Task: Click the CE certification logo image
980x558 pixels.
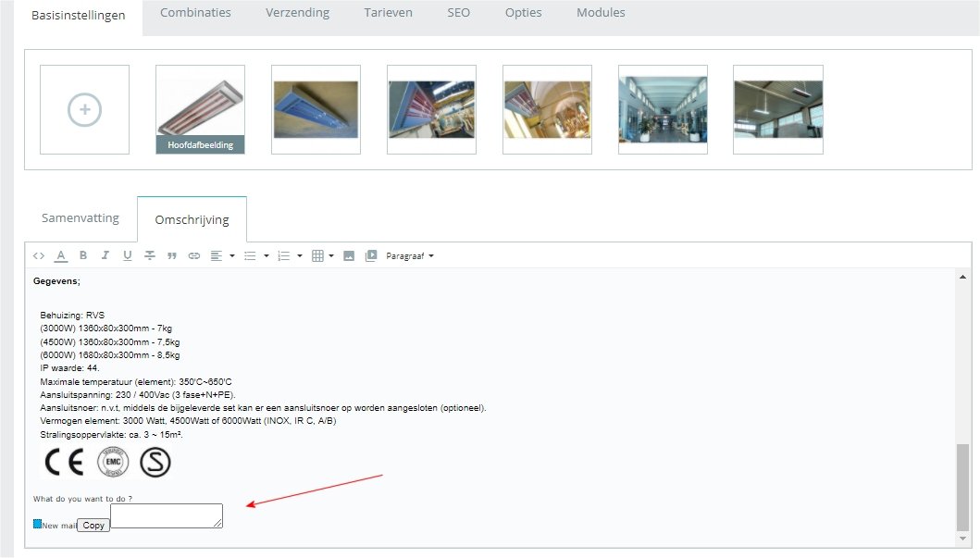Action: [65, 463]
